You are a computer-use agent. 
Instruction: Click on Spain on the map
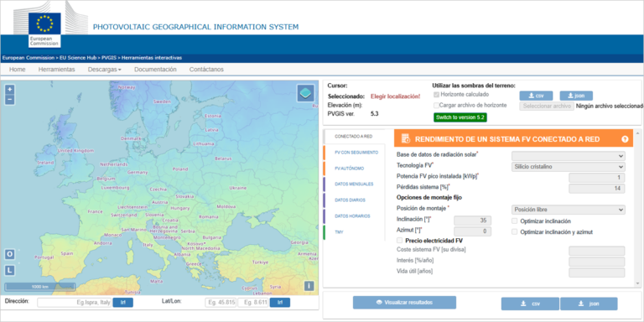tap(67, 254)
